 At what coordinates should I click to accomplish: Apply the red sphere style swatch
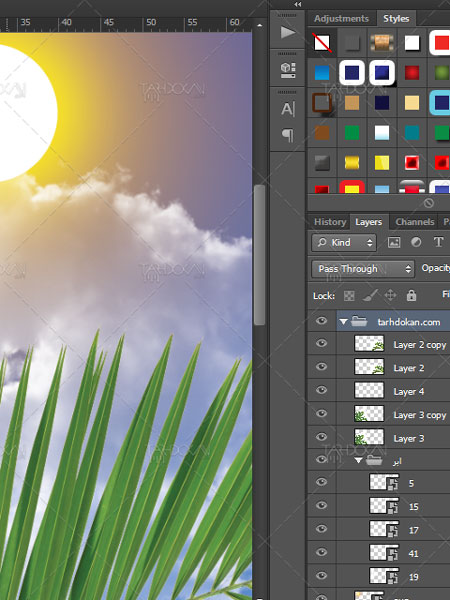412,73
